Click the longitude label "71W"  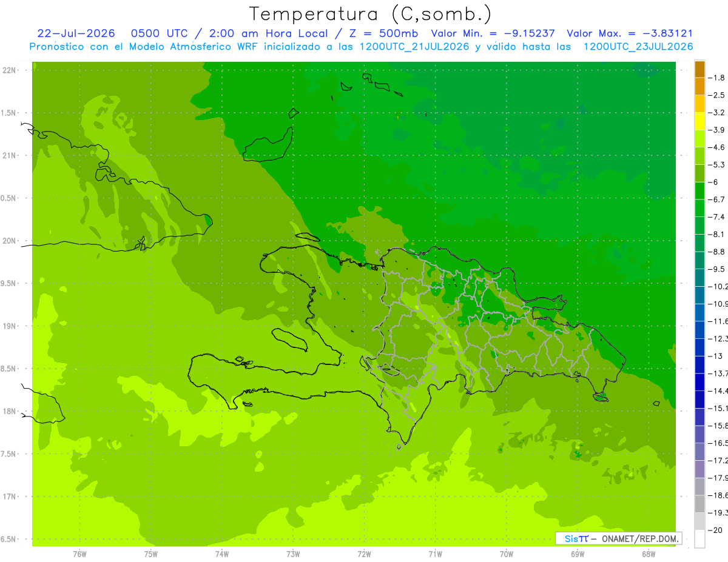[x=435, y=554]
